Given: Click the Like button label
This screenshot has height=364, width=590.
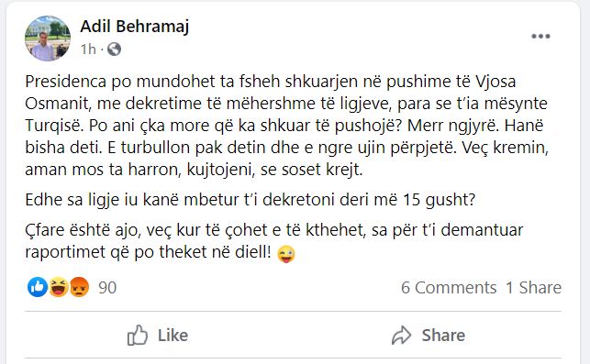Looking at the screenshot, I should pos(173,335).
